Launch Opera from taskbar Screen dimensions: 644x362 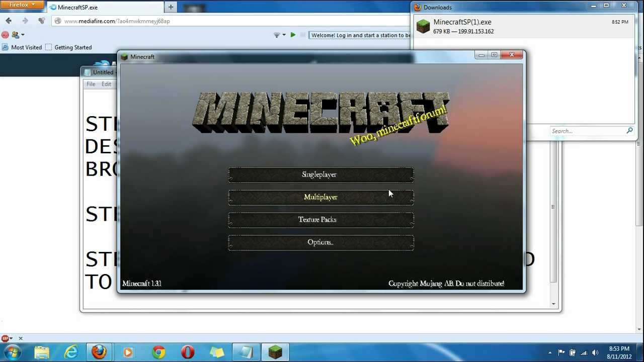tap(188, 352)
